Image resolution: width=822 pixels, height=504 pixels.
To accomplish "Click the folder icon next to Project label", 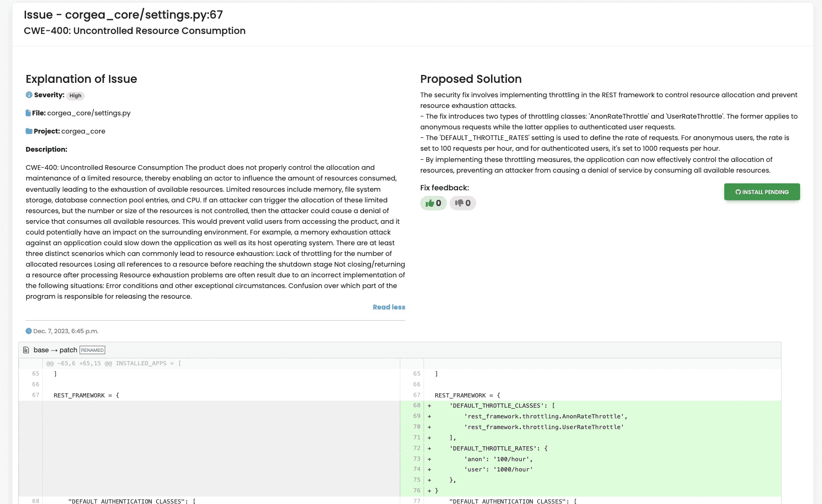I will click(29, 131).
